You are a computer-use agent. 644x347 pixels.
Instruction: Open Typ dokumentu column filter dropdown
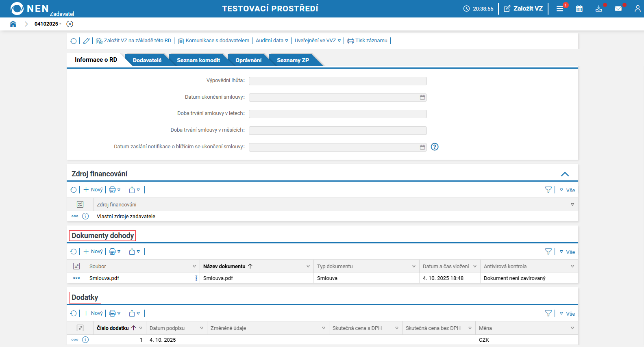point(414,267)
